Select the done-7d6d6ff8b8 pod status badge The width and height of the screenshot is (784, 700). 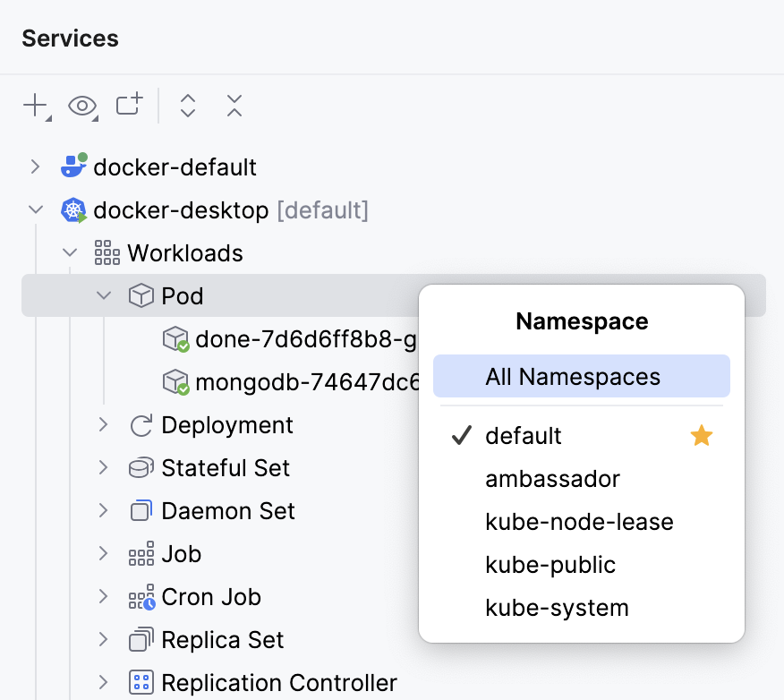183,345
